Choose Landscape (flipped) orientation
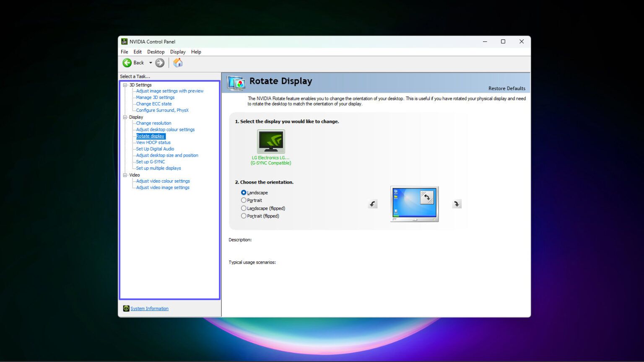644x362 pixels. tap(244, 208)
